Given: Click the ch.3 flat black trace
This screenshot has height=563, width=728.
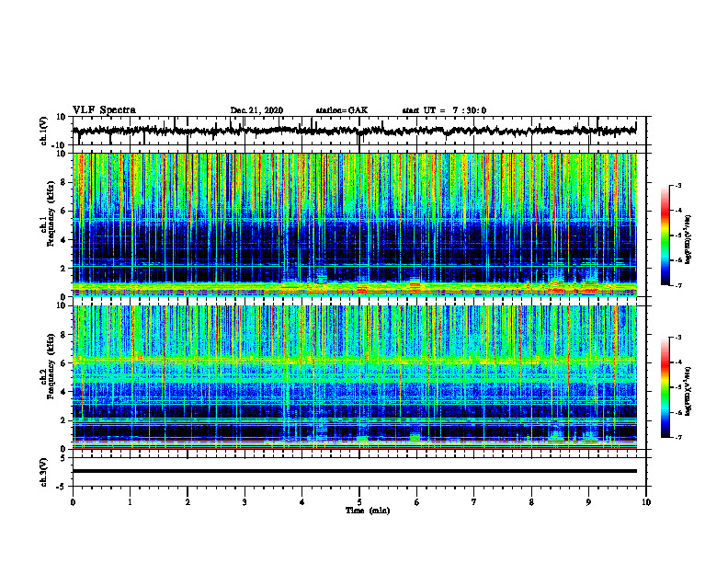Looking at the screenshot, I should pyautogui.click(x=354, y=471).
